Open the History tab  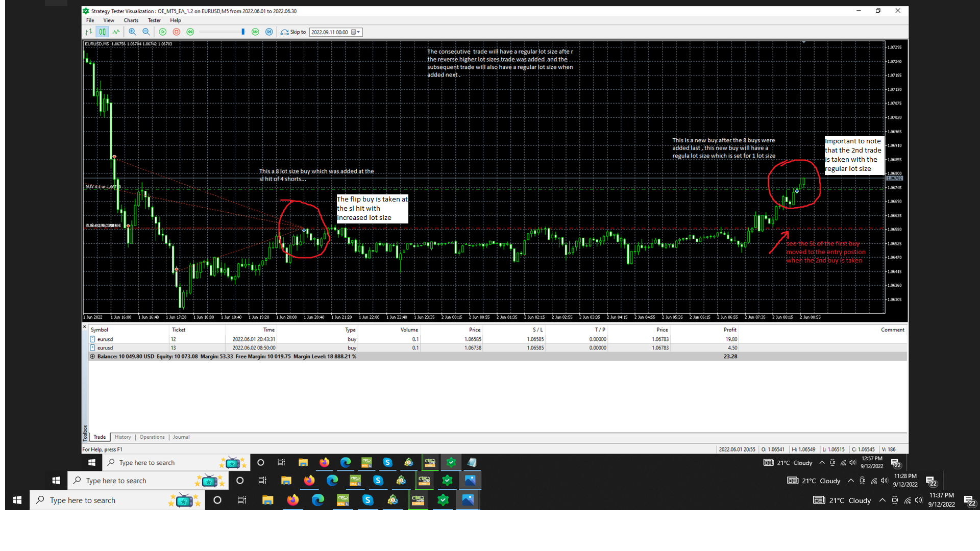(122, 437)
